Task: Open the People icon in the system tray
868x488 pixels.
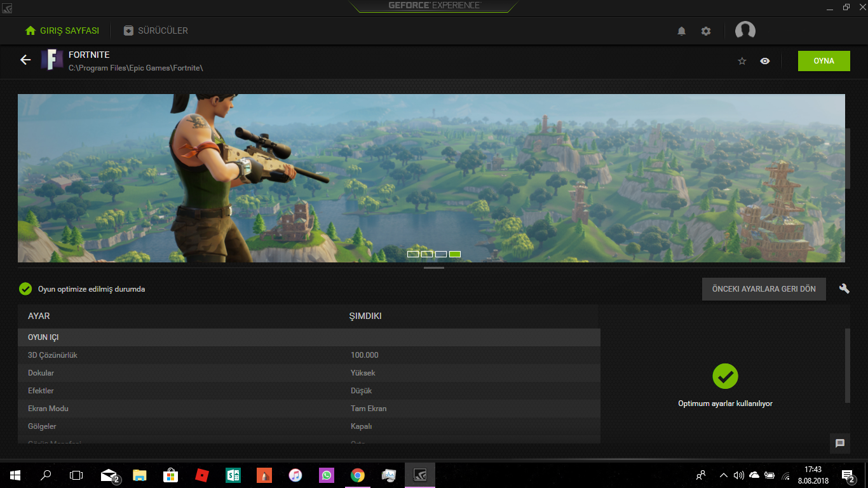Action: pos(702,475)
